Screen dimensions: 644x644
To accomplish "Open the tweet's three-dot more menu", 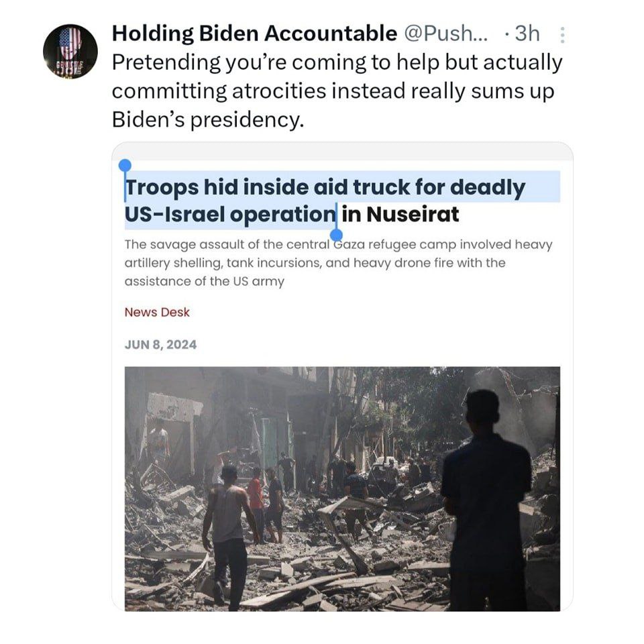I will 562,34.
